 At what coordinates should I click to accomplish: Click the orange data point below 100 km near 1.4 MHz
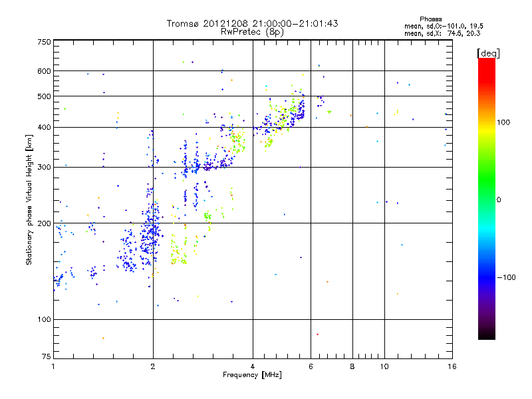[104, 338]
